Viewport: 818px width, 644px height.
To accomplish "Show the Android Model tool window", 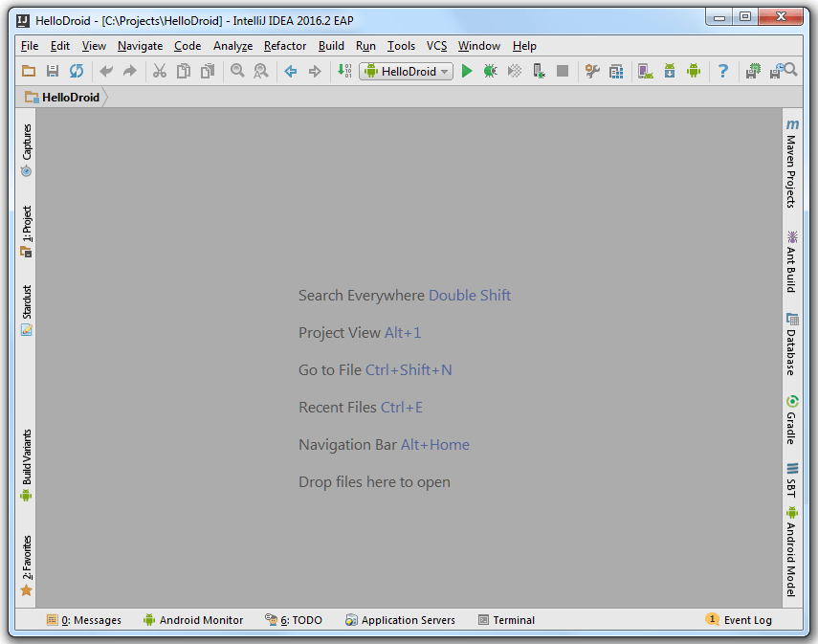I will [x=792, y=551].
